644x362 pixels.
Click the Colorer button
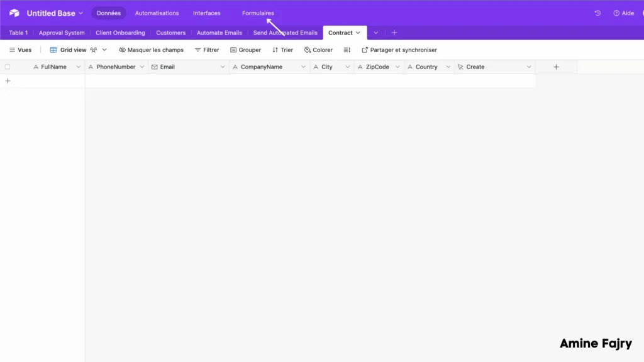318,50
